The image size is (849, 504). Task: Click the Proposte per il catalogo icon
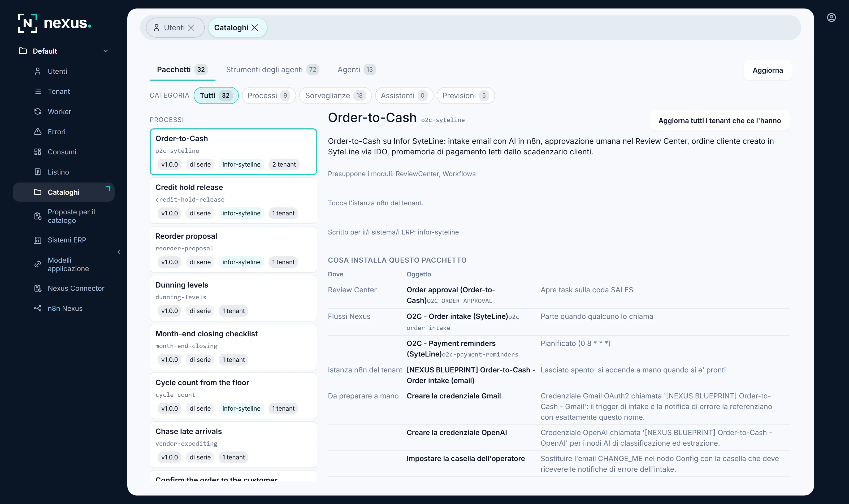click(38, 216)
